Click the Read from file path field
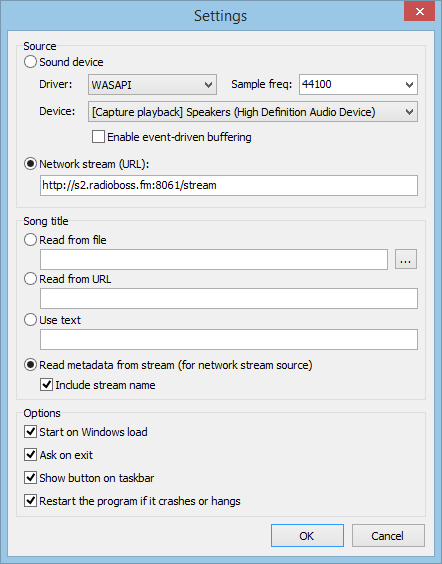The width and height of the screenshot is (442, 564). pyautogui.click(x=214, y=259)
